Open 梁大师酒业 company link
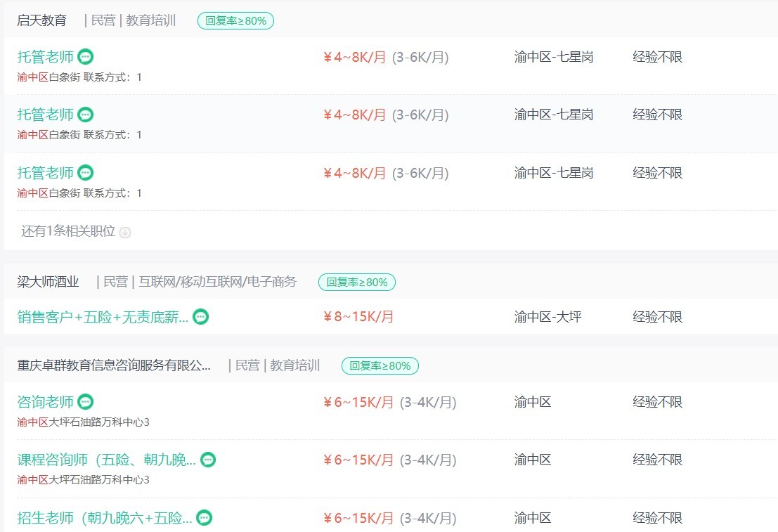778x532 pixels. point(48,282)
